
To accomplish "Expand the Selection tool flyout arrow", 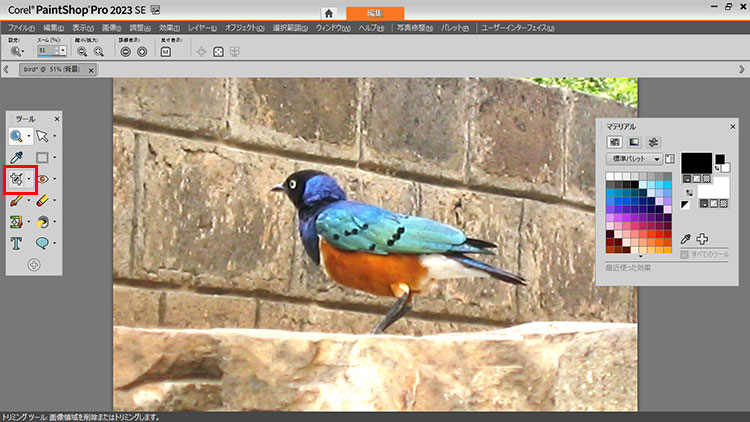I will (x=55, y=158).
